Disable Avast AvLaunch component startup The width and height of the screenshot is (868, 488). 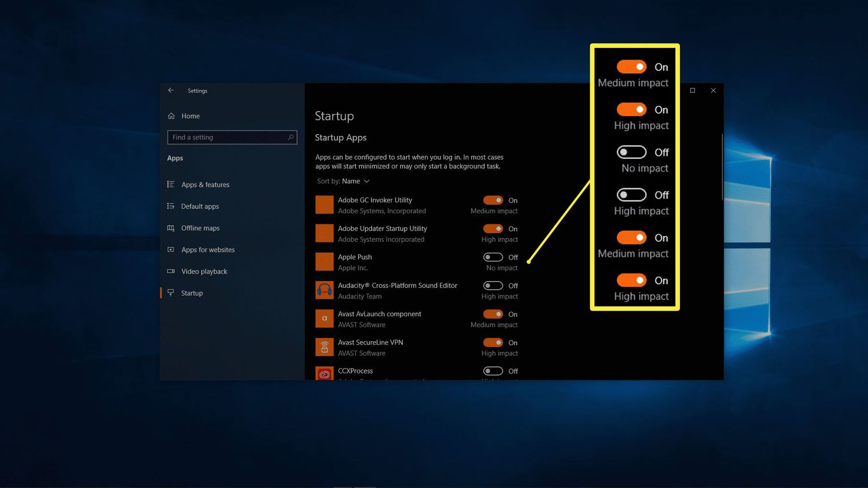click(x=493, y=314)
